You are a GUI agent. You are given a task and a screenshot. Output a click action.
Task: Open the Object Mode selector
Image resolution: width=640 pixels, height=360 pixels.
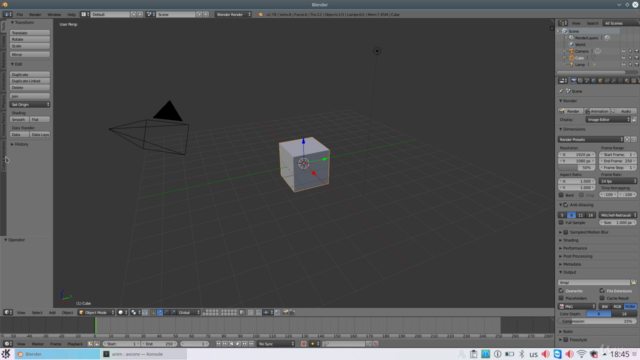point(96,312)
